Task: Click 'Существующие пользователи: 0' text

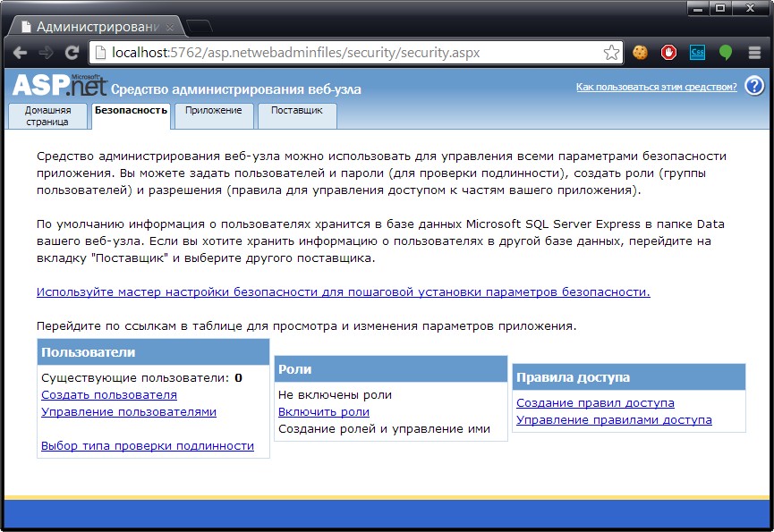Action: (x=141, y=378)
